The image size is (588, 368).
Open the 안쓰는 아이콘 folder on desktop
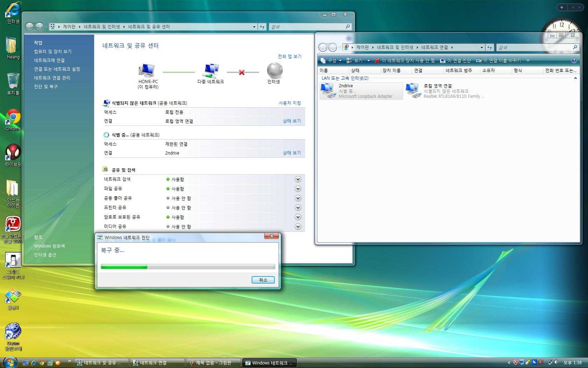point(13,193)
